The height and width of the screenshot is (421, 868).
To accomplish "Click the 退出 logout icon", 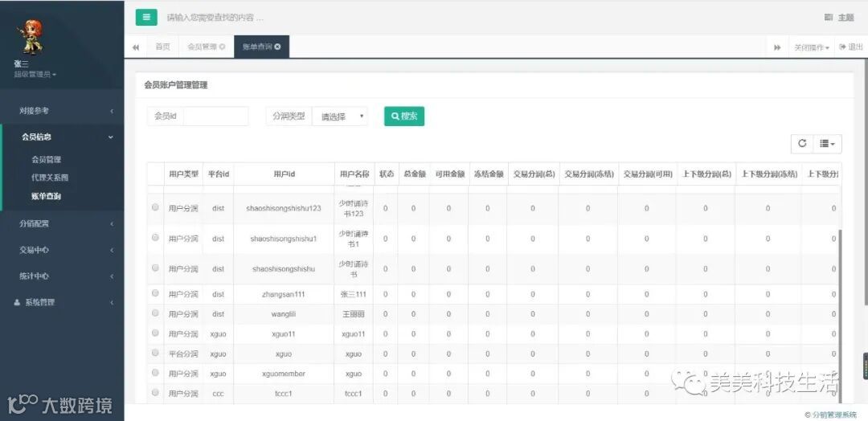I will point(842,47).
